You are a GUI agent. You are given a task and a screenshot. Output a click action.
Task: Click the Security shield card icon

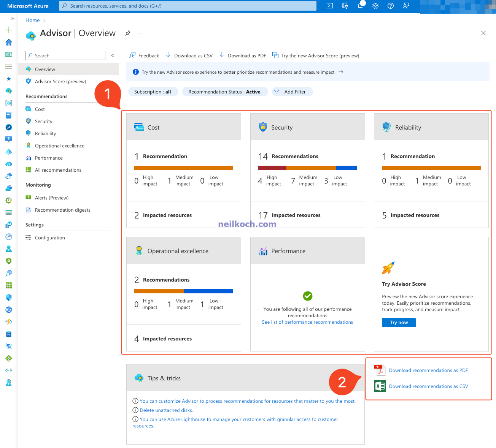coord(263,127)
